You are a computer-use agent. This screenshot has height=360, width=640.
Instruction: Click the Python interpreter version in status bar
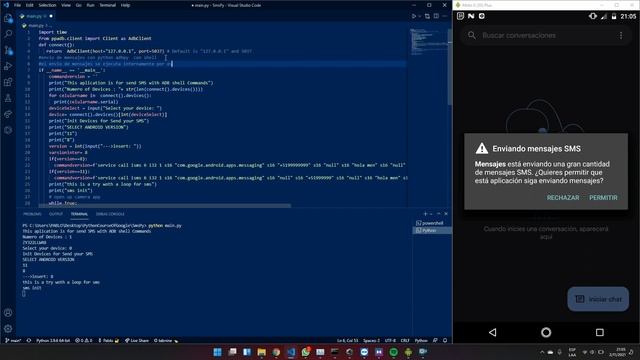point(53,340)
